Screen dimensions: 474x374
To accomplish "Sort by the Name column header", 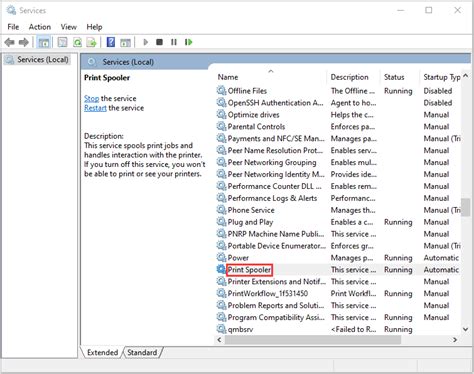I will (x=271, y=77).
